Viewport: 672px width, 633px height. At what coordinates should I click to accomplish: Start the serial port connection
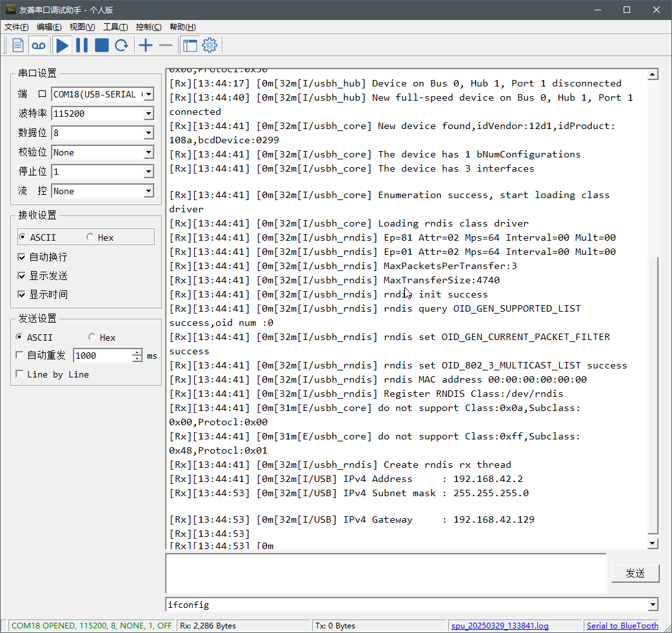(62, 45)
